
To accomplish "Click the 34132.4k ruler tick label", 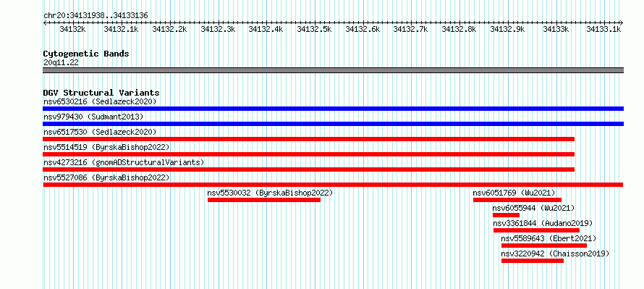I will (266, 29).
